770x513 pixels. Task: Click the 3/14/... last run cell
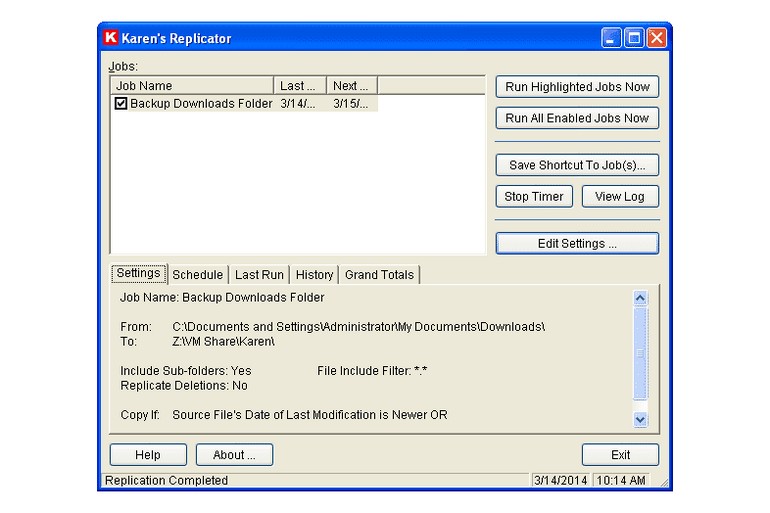click(298, 104)
